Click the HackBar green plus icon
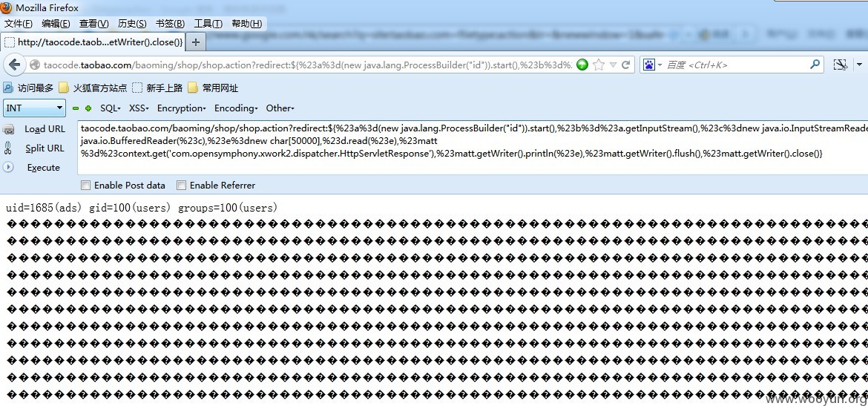 [88, 108]
